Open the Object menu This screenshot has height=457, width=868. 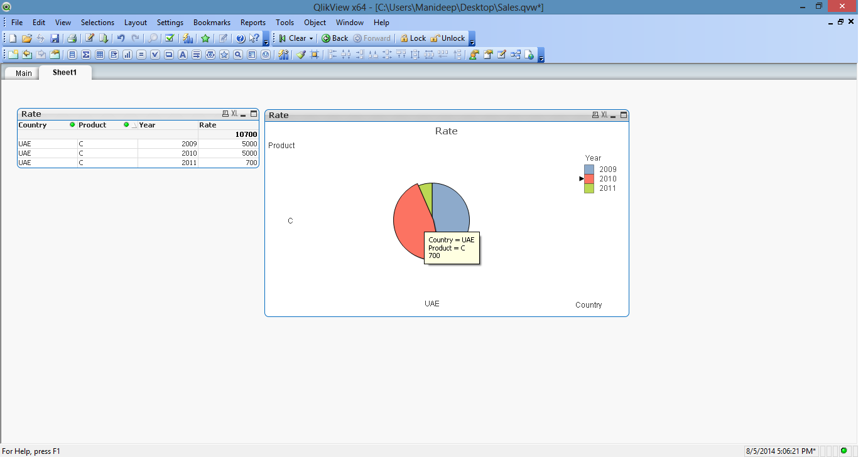315,22
